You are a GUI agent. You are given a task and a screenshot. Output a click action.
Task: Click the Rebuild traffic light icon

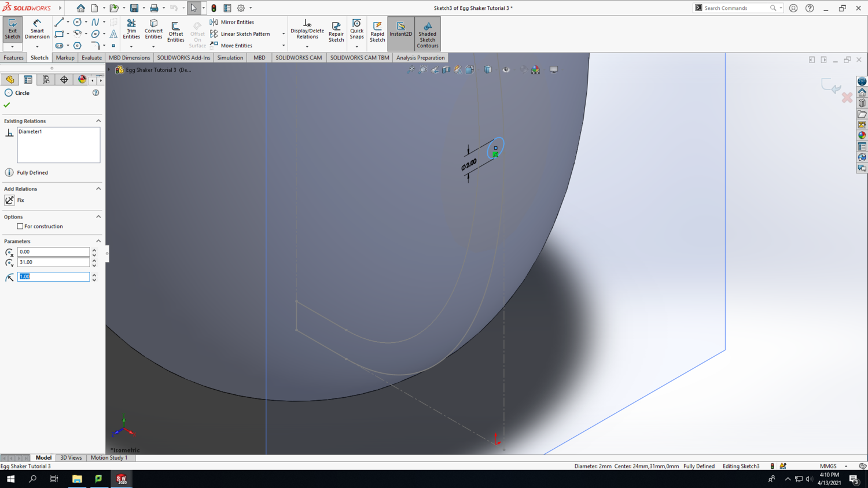214,8
